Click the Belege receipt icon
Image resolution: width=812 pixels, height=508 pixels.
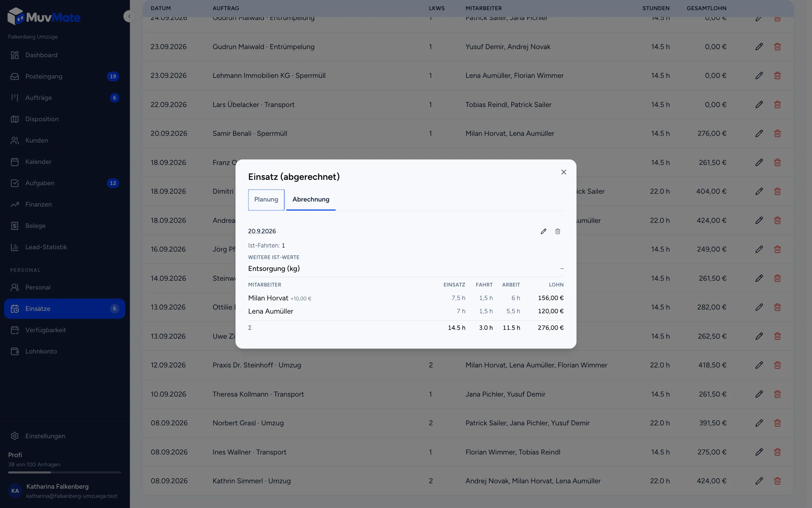point(15,226)
